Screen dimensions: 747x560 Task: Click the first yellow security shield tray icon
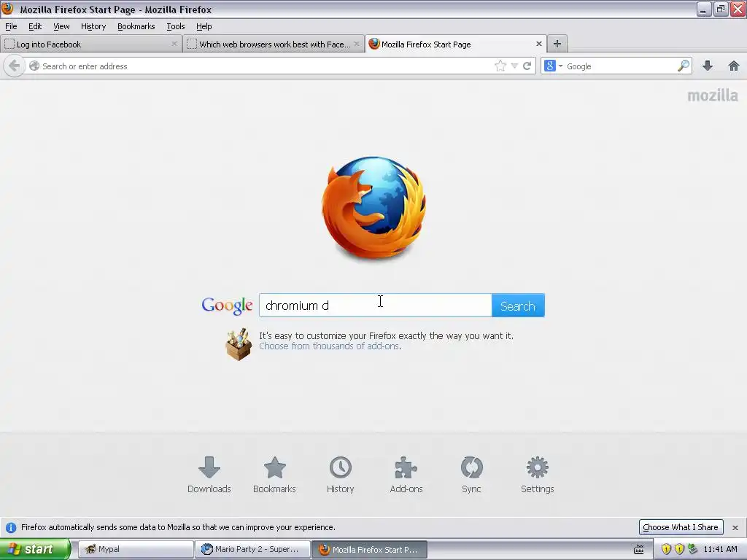click(x=666, y=549)
